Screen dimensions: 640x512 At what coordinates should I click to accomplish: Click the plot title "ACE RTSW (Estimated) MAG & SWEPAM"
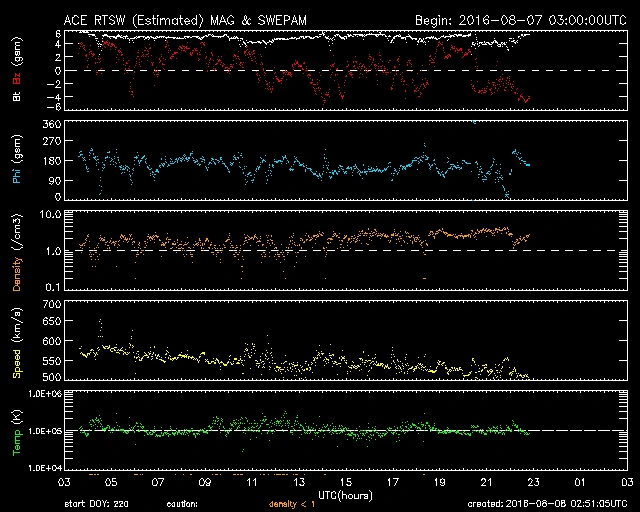click(x=185, y=20)
